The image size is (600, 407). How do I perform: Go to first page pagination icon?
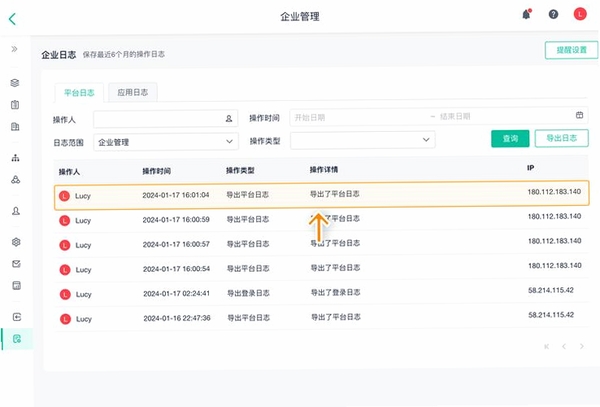(546, 347)
